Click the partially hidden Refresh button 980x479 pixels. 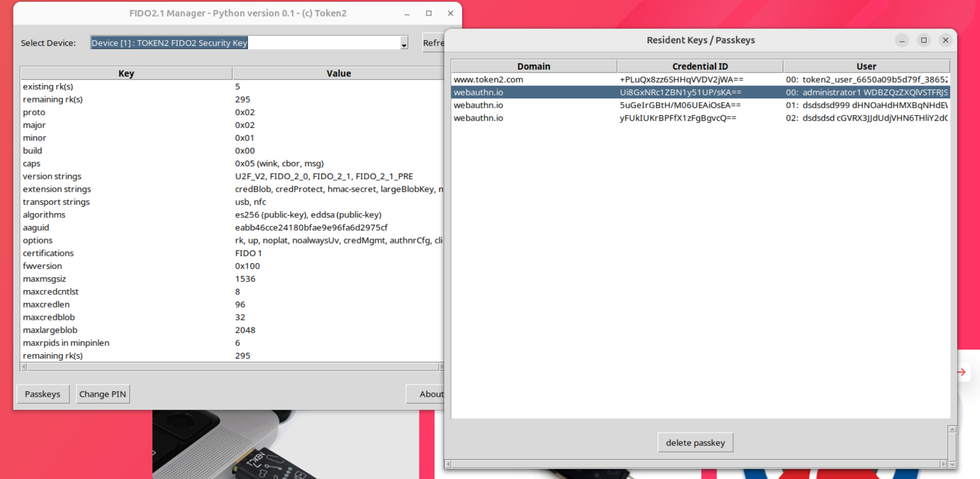click(x=433, y=43)
